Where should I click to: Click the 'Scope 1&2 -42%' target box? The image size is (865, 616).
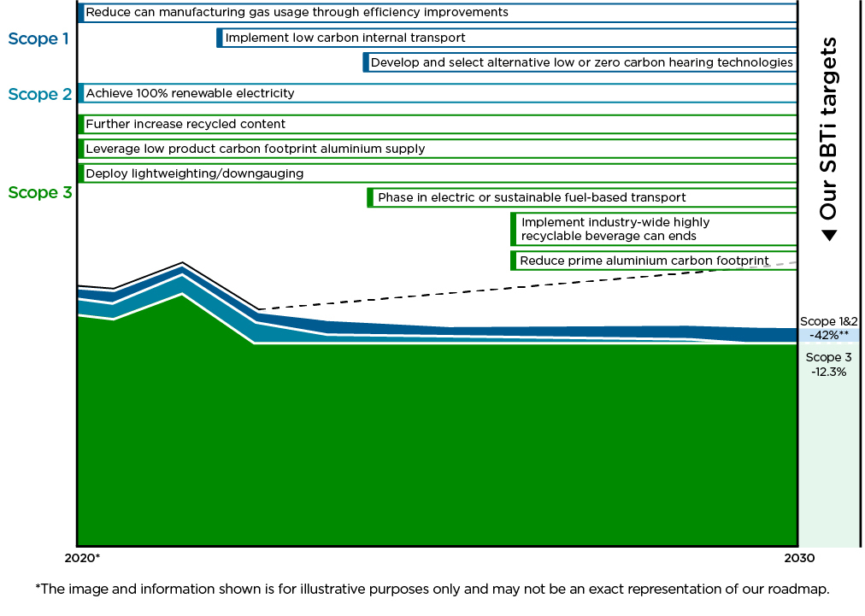click(x=829, y=328)
